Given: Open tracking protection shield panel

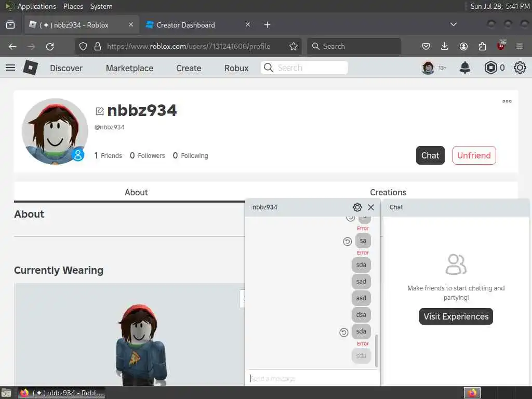Looking at the screenshot, I should 83,46.
